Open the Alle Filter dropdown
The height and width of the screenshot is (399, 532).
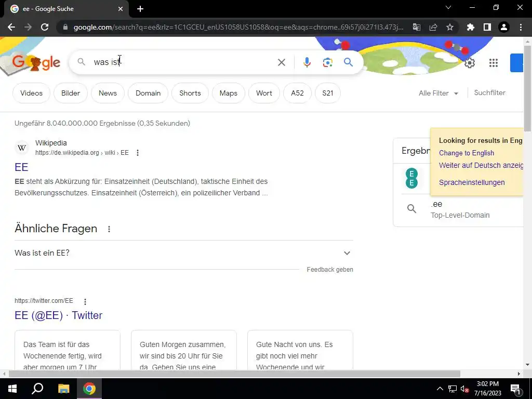[438, 94]
